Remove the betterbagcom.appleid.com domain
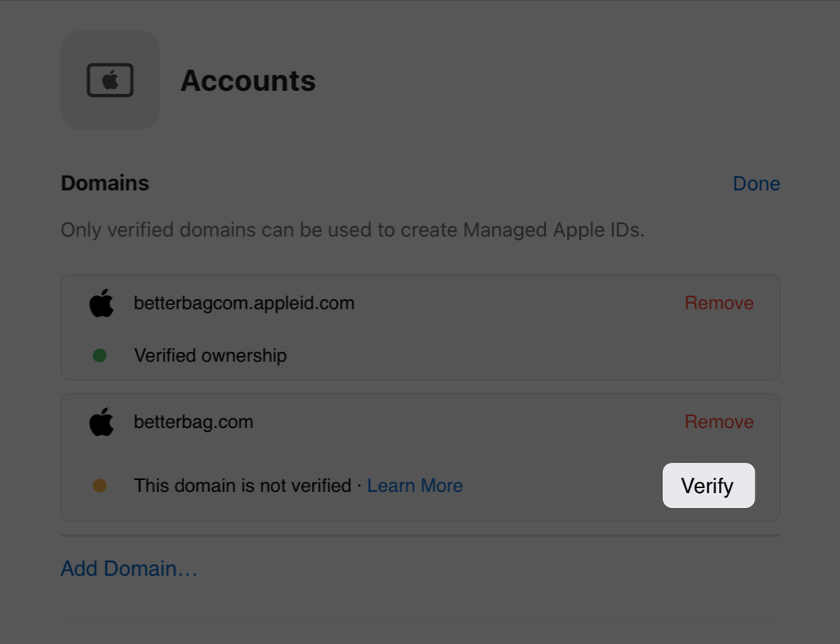840x644 pixels. 718,303
